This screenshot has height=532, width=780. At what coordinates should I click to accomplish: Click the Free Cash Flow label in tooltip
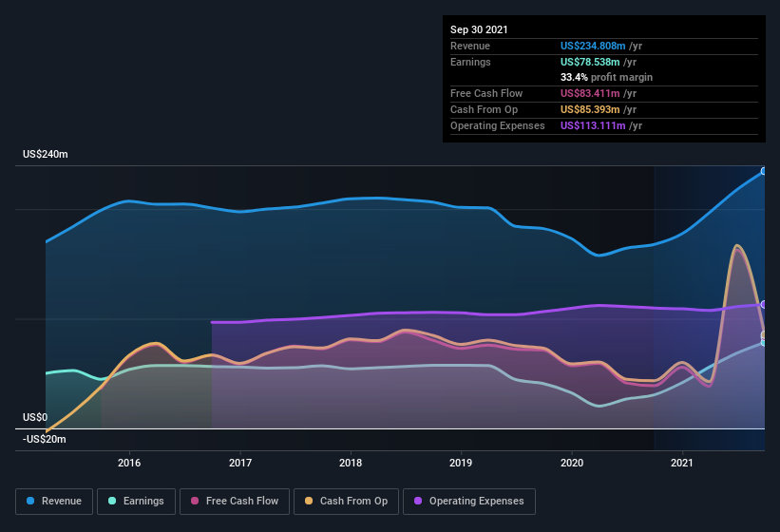[x=486, y=93]
